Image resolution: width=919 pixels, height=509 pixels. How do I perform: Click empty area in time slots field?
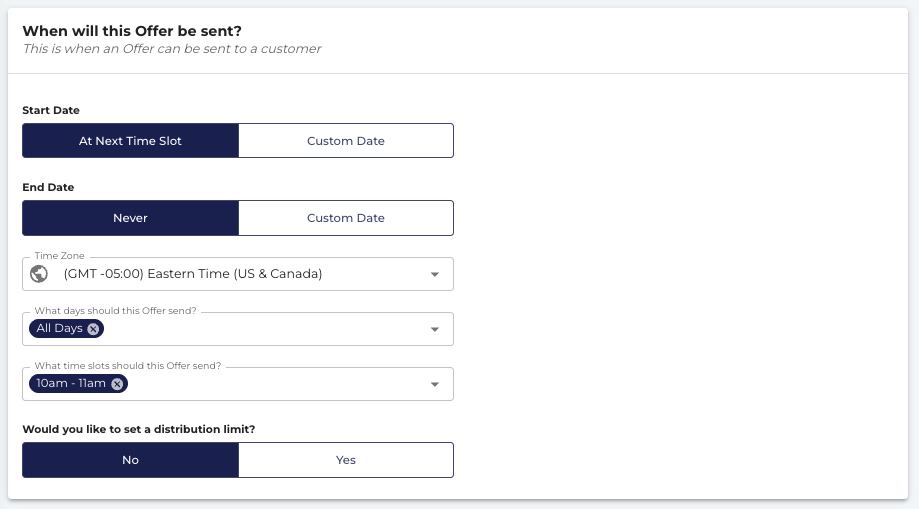275,385
